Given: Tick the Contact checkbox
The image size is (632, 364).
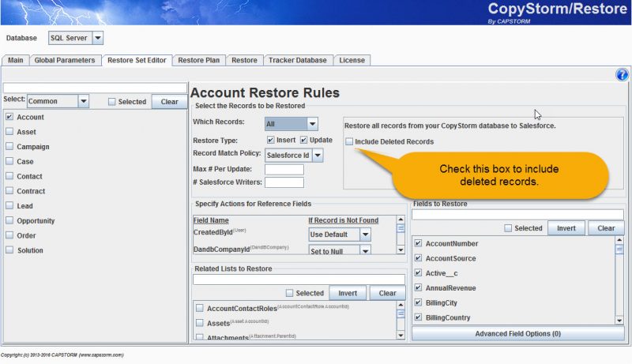Looking at the screenshot, I should click(9, 176).
